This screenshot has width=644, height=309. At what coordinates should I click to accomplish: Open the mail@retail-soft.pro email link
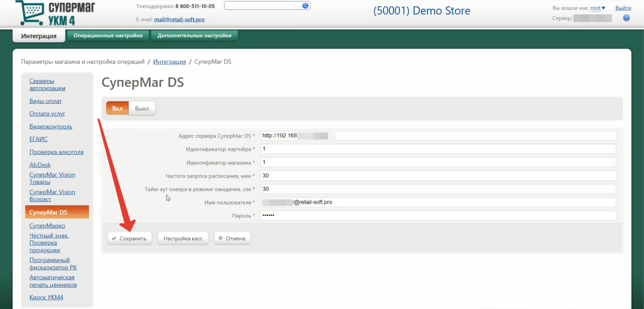pyautogui.click(x=179, y=20)
